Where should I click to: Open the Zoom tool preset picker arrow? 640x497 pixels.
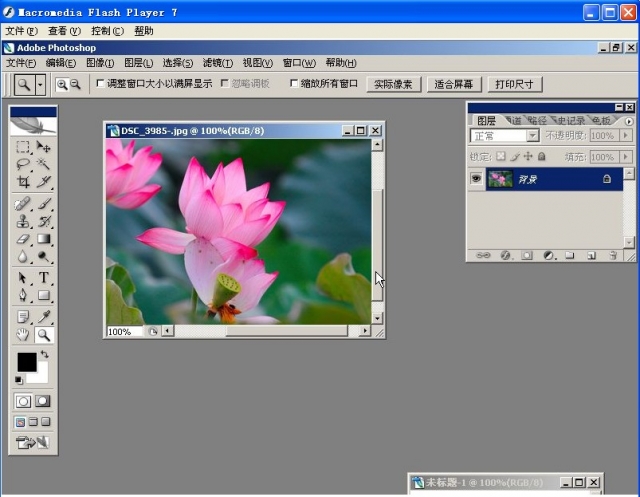[40, 85]
